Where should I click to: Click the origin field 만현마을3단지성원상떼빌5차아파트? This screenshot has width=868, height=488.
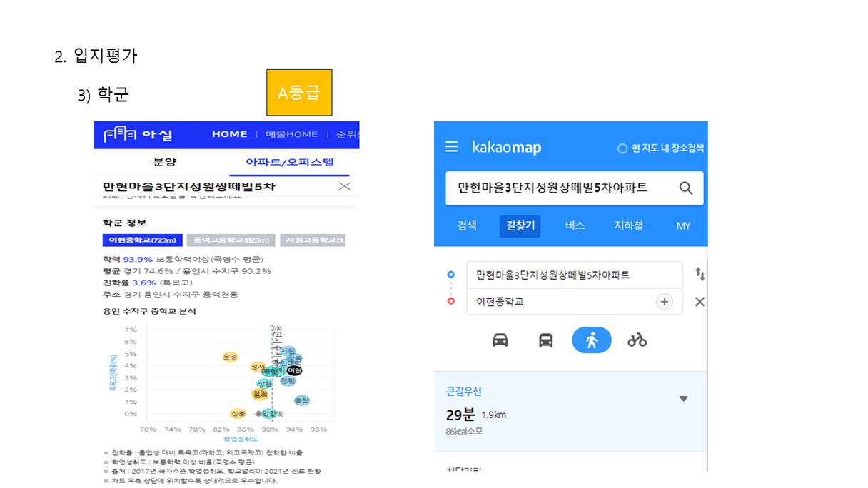point(575,275)
